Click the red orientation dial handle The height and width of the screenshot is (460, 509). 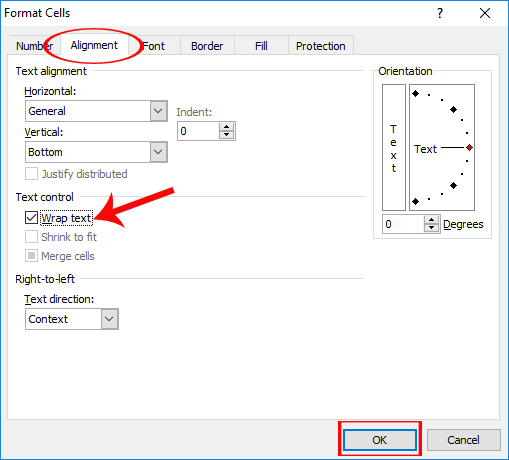469,147
